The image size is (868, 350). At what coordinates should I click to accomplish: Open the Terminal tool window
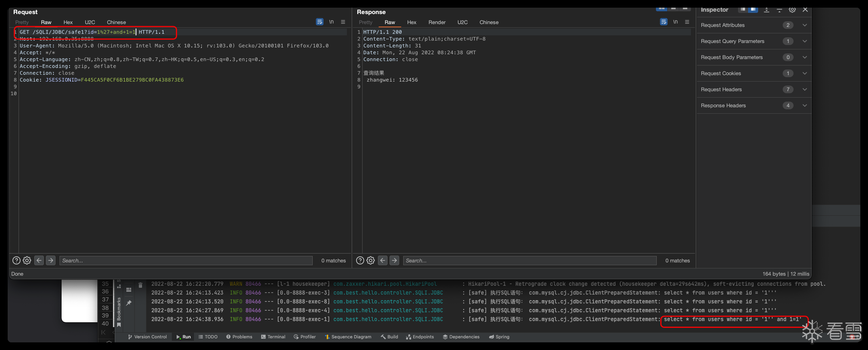(273, 337)
